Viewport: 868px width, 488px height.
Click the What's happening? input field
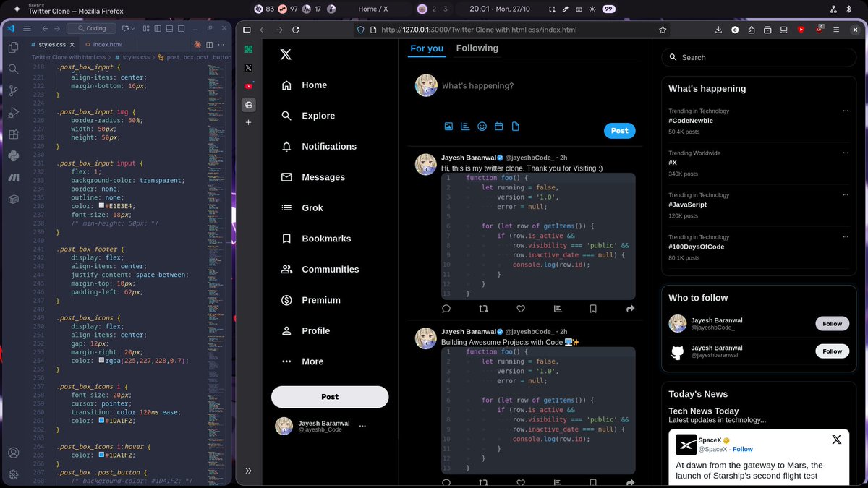[539, 86]
